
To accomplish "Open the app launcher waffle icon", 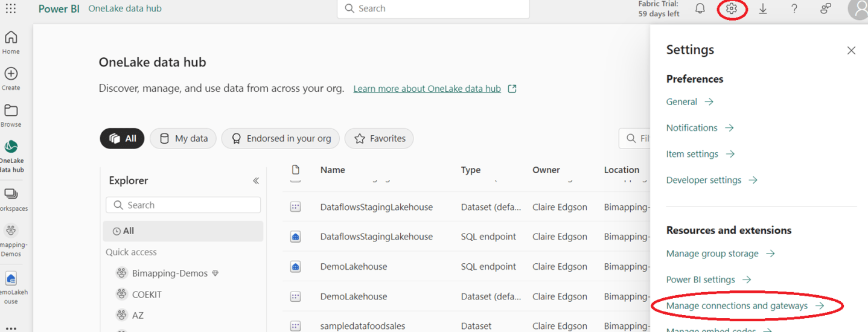I will tap(11, 8).
